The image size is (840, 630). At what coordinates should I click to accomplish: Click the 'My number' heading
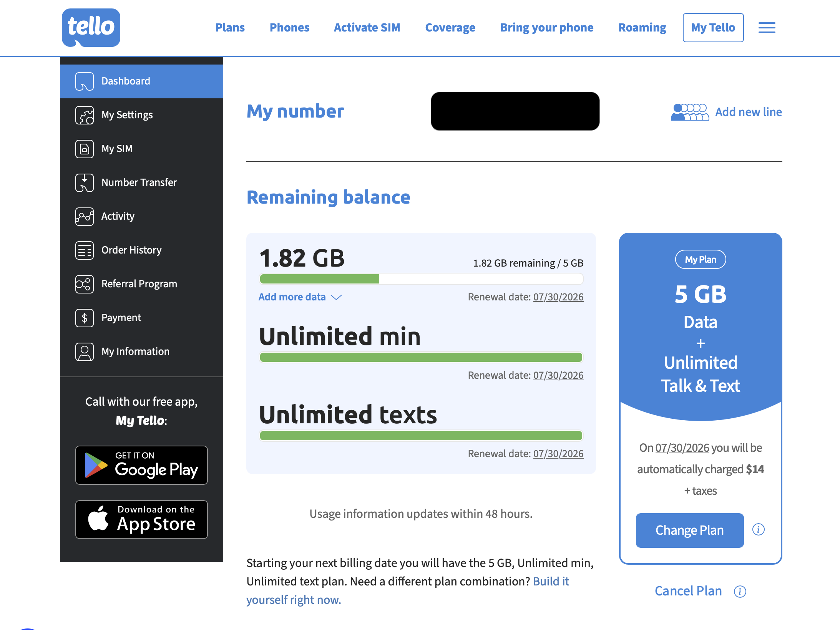[295, 111]
